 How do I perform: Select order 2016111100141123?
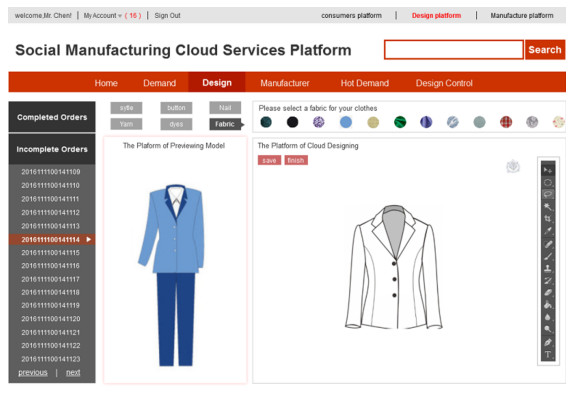click(x=51, y=359)
